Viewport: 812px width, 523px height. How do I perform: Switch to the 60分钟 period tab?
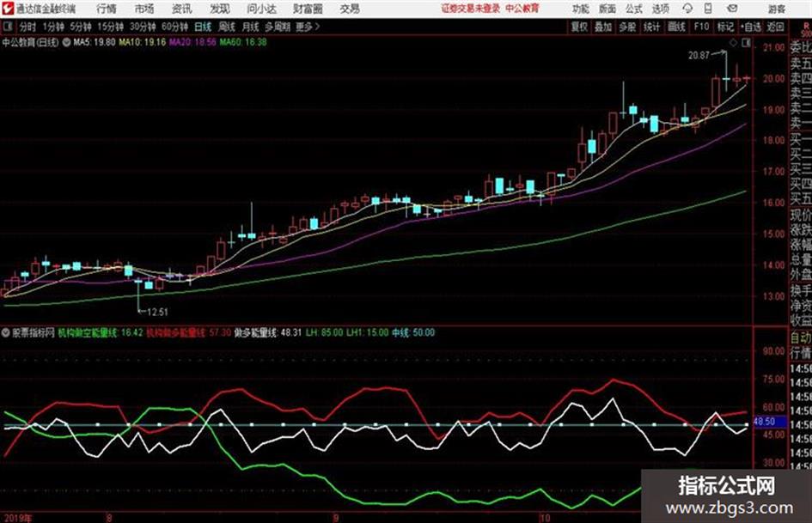click(174, 27)
